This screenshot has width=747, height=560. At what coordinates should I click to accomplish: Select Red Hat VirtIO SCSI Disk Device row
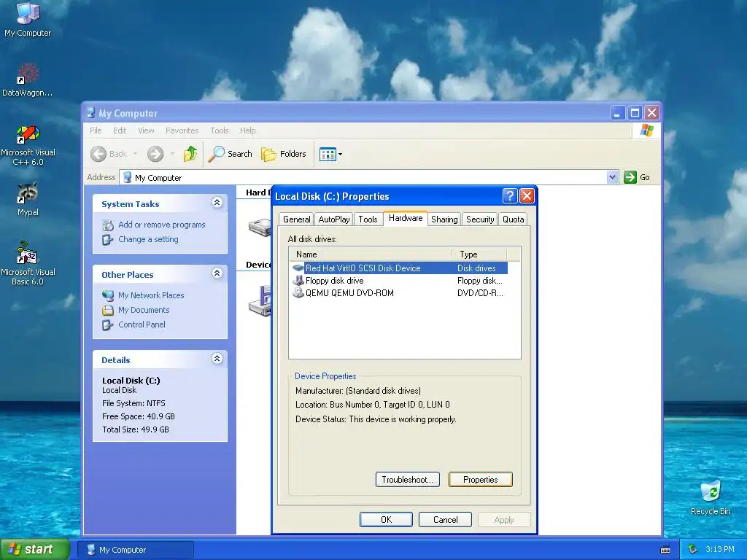click(400, 268)
